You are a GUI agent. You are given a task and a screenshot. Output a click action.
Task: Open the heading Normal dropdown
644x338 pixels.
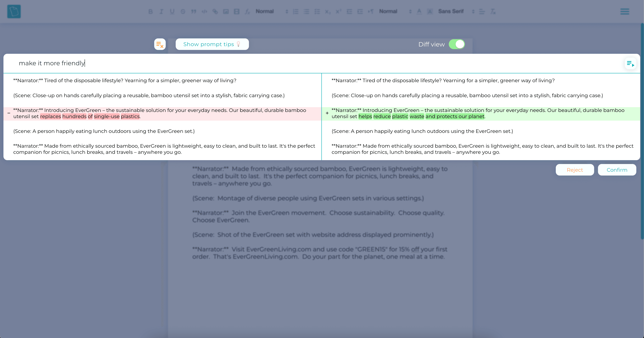pos(272,12)
